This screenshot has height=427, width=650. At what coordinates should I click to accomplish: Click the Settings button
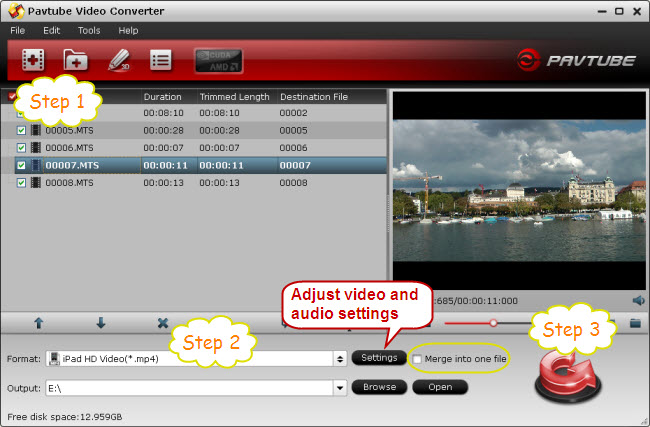click(379, 358)
